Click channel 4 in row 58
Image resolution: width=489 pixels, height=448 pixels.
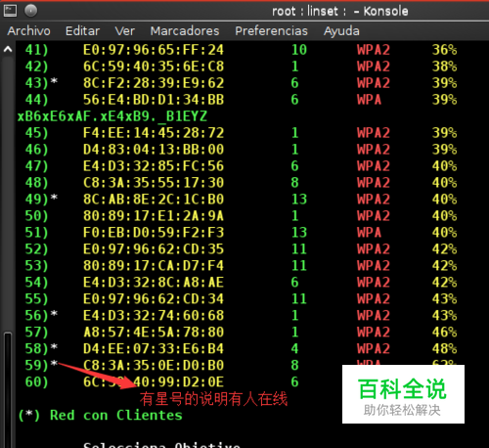point(294,349)
